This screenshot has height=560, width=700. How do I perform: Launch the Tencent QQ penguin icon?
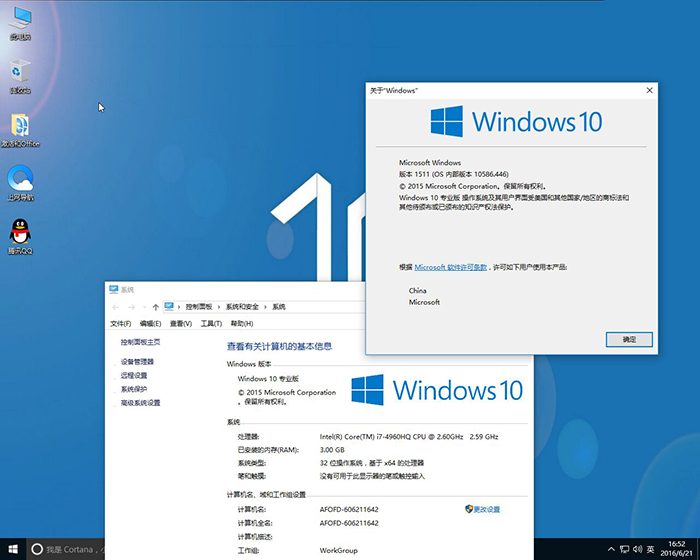(x=20, y=233)
